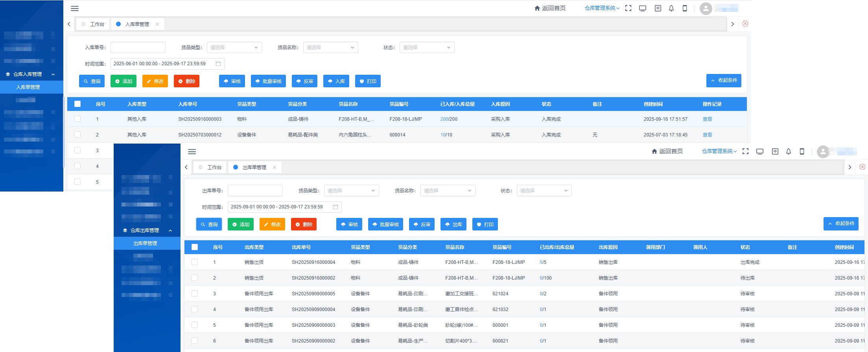Select the checkbox for inbound order SH20250703000012
Image resolution: width=868 pixels, height=352 pixels.
(x=77, y=135)
